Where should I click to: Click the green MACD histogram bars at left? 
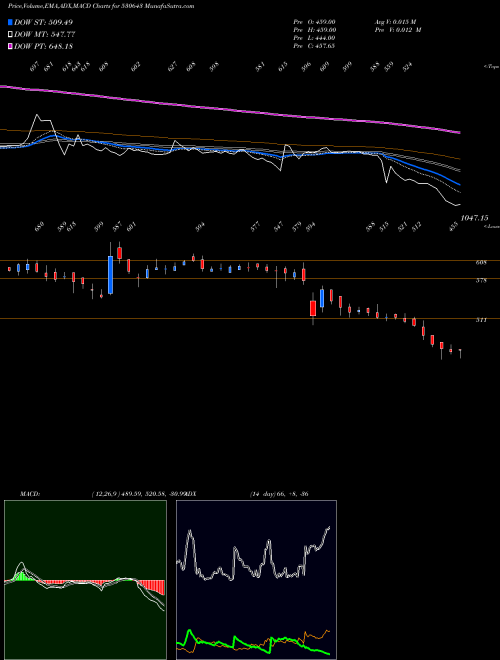point(20,576)
